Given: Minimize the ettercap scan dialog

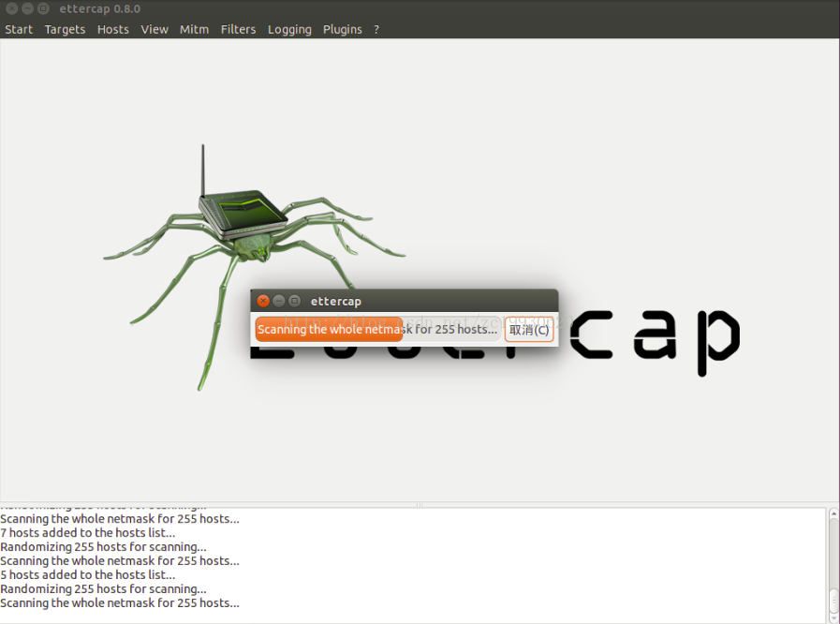Looking at the screenshot, I should [x=278, y=301].
